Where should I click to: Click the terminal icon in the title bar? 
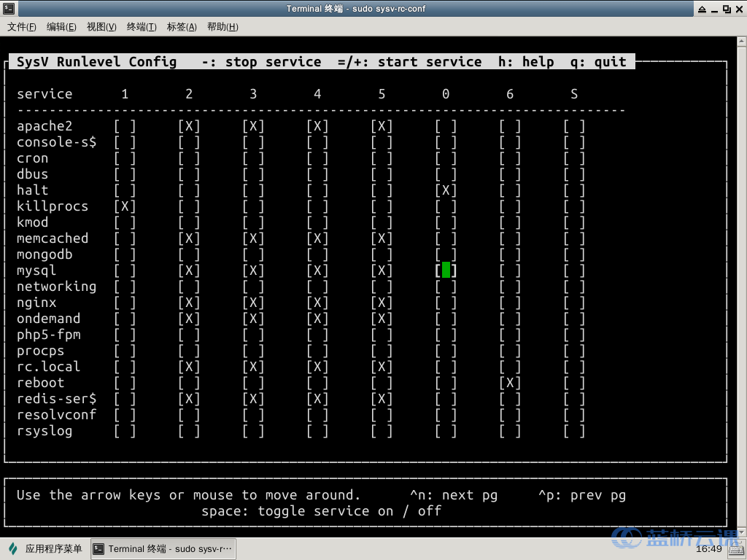tap(8, 8)
